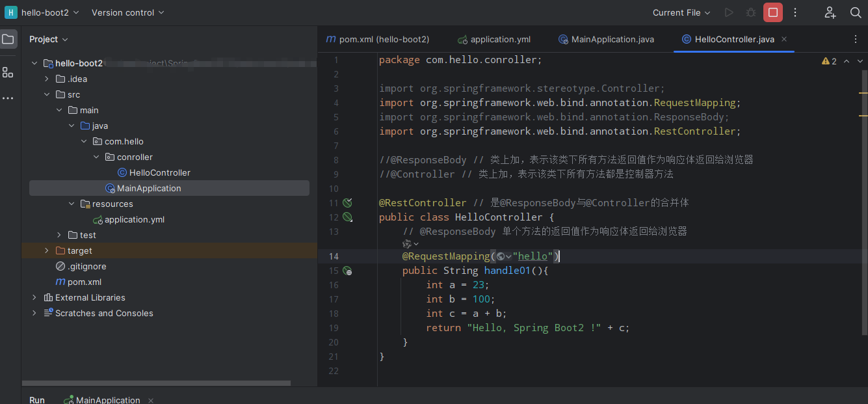868x404 pixels.
Task: Collapse the conroller package
Action: point(96,157)
